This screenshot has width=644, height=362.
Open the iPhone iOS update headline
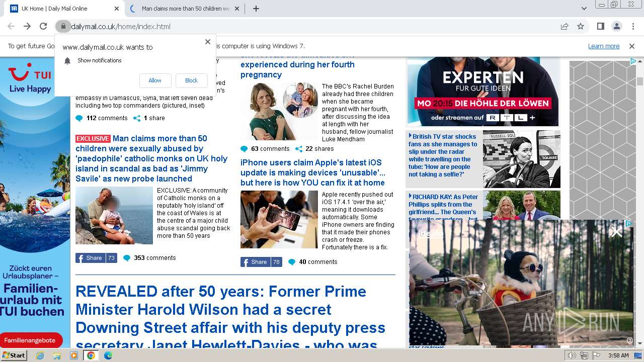pos(312,172)
